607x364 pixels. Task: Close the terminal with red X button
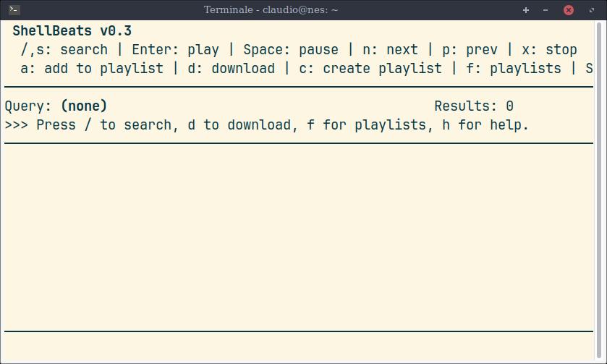click(569, 10)
